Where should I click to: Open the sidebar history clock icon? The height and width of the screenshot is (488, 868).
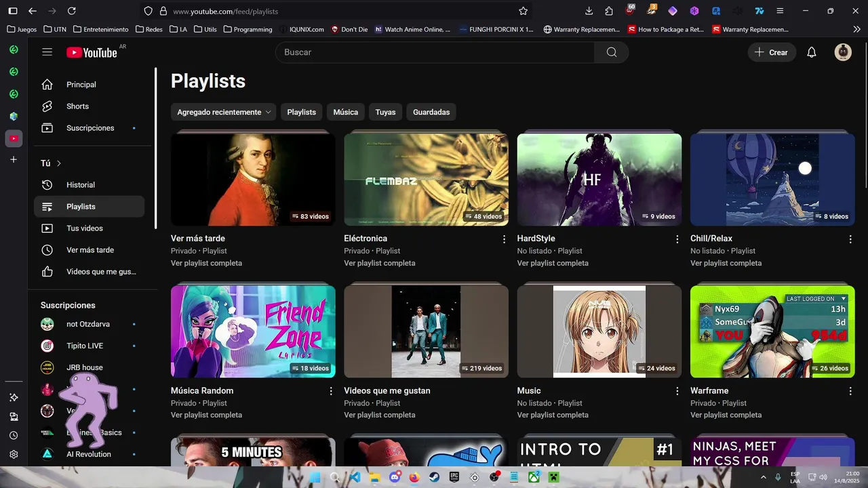coord(14,436)
